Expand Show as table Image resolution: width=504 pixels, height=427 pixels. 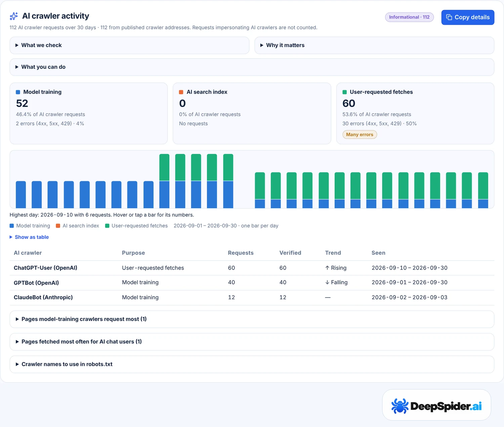coord(29,237)
